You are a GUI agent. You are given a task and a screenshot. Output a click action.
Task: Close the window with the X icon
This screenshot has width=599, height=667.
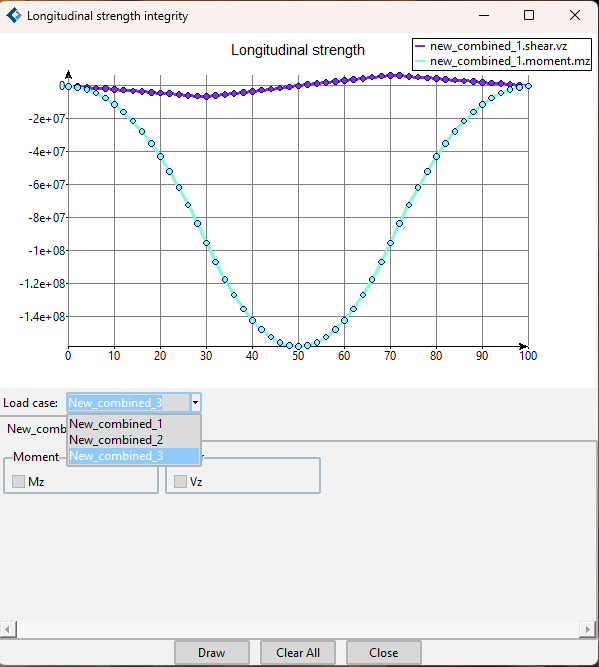click(575, 16)
